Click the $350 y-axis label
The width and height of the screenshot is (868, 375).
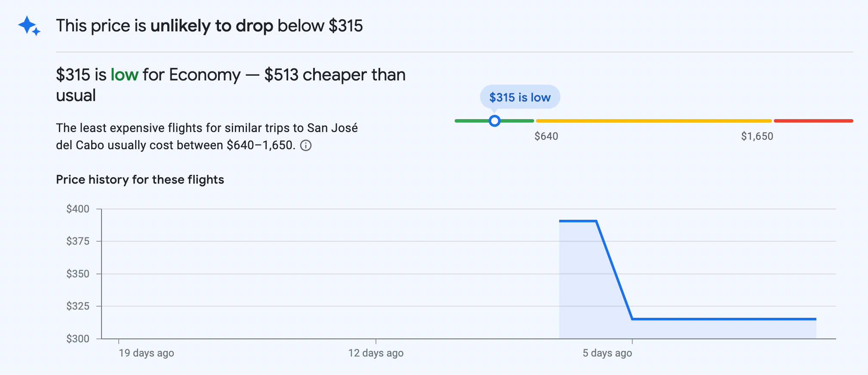[x=78, y=274]
